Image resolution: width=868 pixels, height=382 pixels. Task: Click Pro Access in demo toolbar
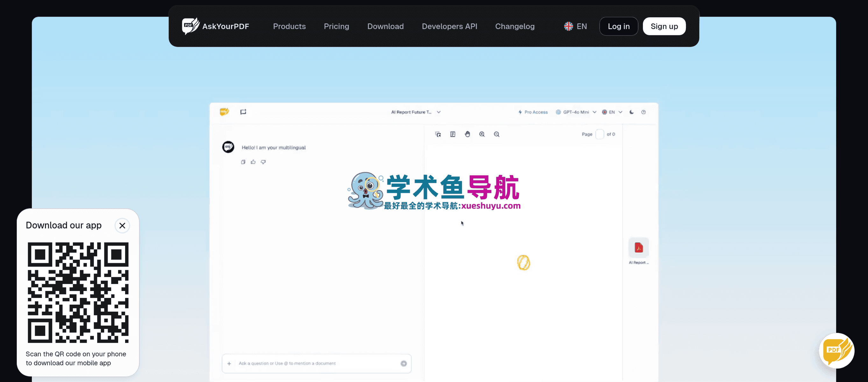[x=533, y=112]
